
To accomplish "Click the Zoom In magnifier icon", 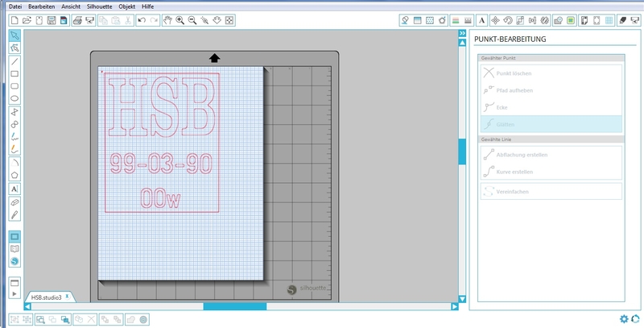I will pyautogui.click(x=180, y=19).
